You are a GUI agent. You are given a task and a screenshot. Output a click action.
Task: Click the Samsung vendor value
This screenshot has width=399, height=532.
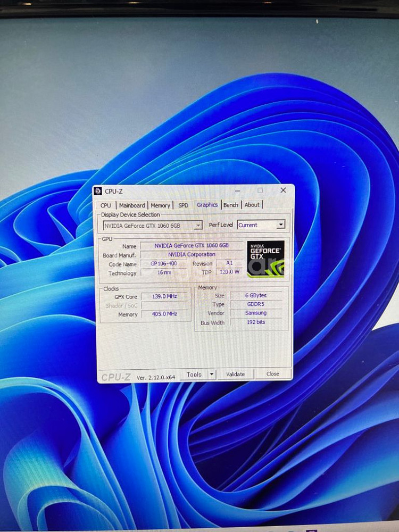[256, 313]
